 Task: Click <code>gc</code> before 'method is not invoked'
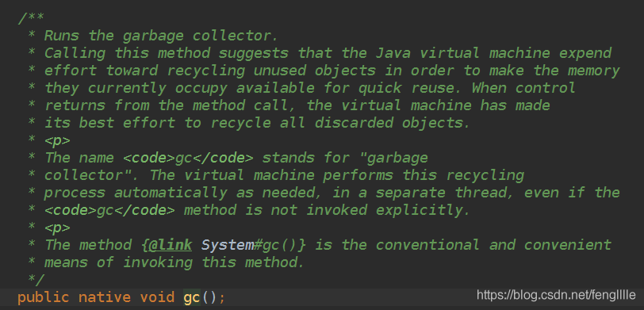[x=109, y=210]
